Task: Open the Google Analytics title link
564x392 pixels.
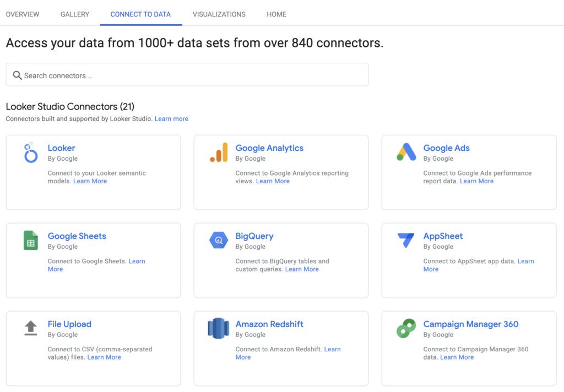Action: coord(269,148)
